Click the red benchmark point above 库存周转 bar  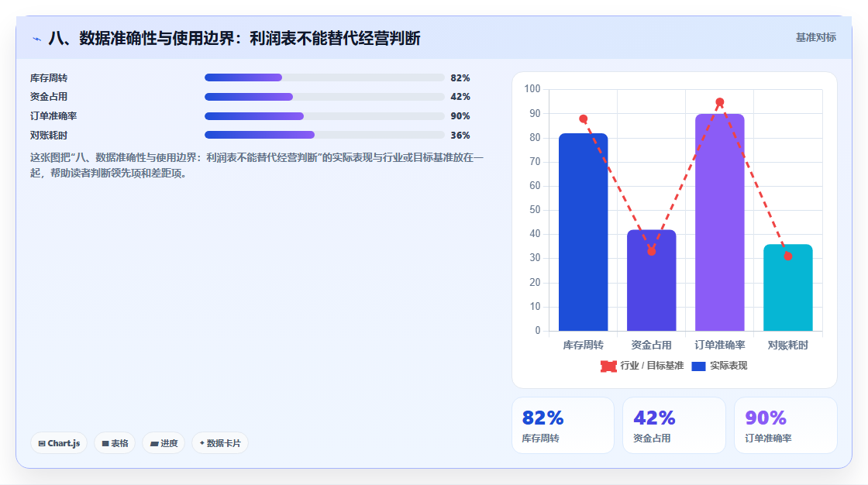(x=583, y=119)
